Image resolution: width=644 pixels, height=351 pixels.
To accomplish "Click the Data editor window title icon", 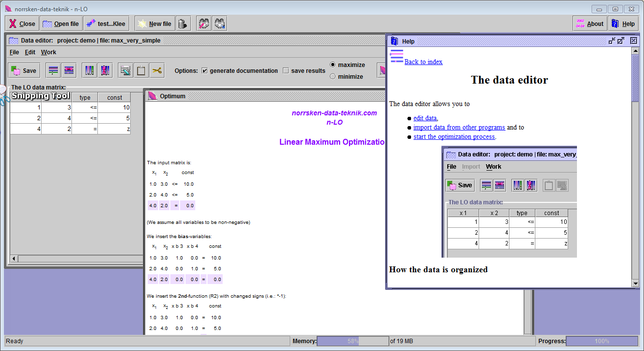I will (x=13, y=40).
